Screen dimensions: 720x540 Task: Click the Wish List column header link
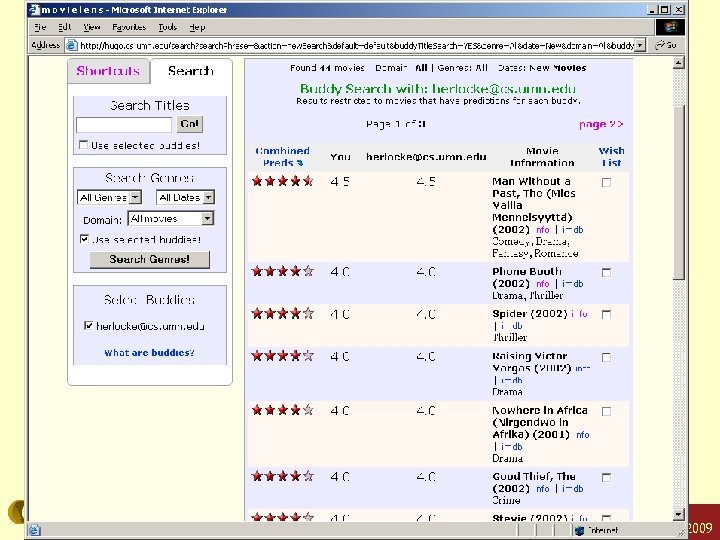[611, 157]
